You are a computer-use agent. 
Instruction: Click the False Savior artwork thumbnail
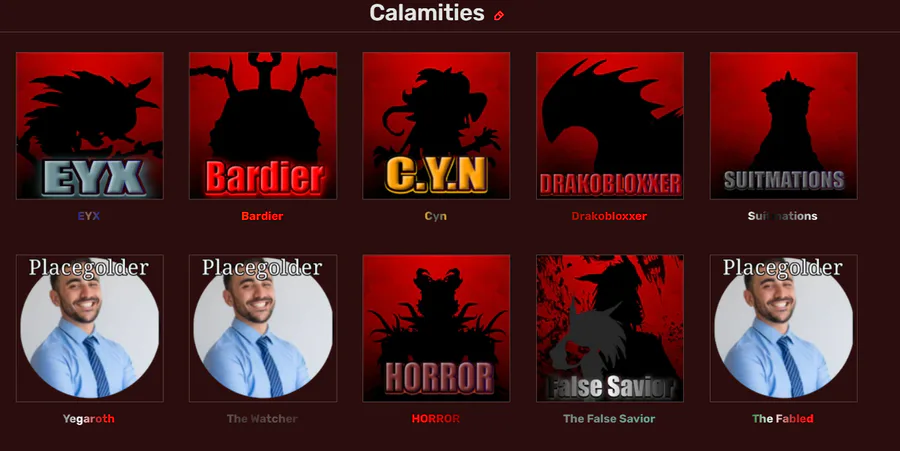(x=610, y=328)
